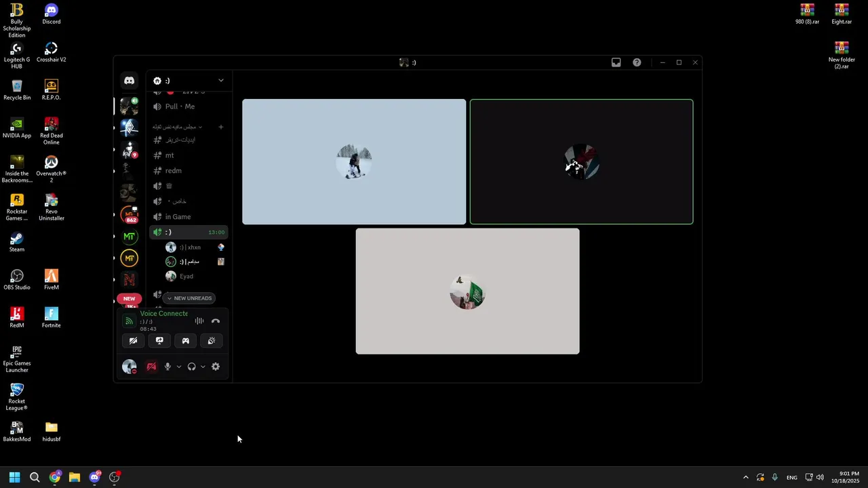Turn on camera in voice panel
Viewport: 868px width, 488px height.
[134, 341]
